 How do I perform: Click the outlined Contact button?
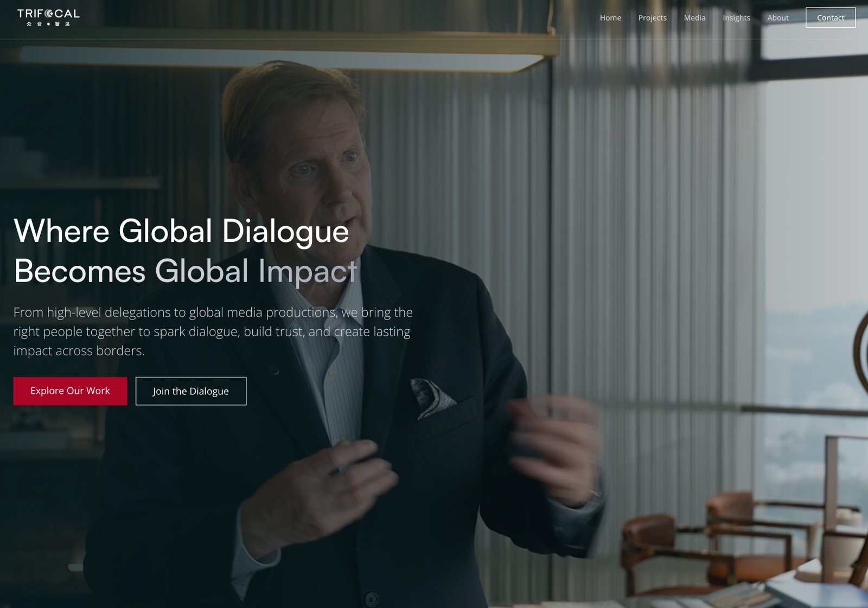831,17
